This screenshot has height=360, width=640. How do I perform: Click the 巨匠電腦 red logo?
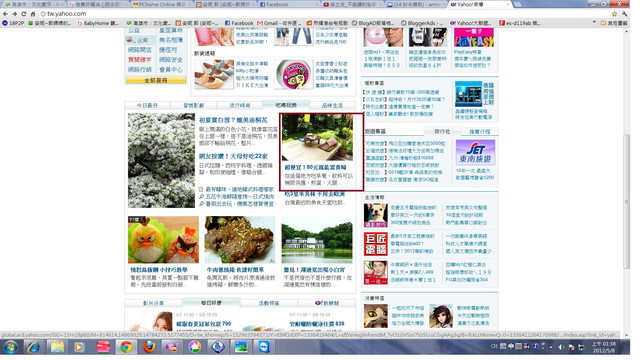tap(375, 244)
